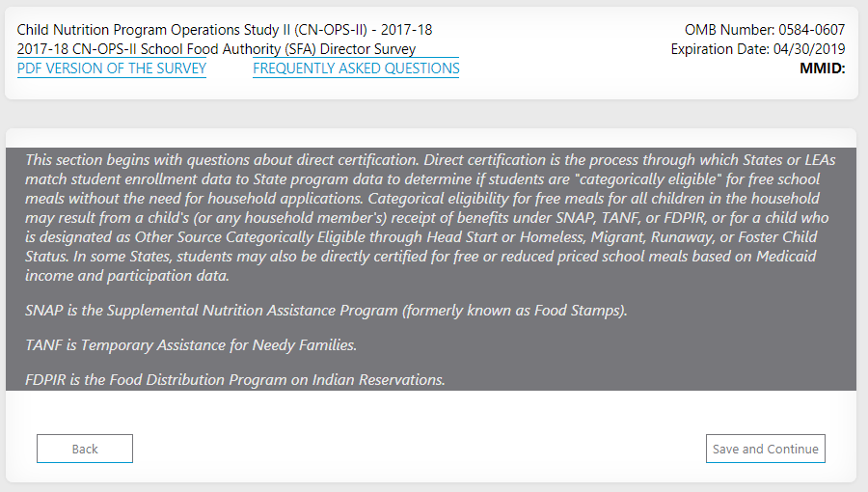Click the Child Nutrition Program Operations Study title
868x492 pixels.
[x=225, y=30]
